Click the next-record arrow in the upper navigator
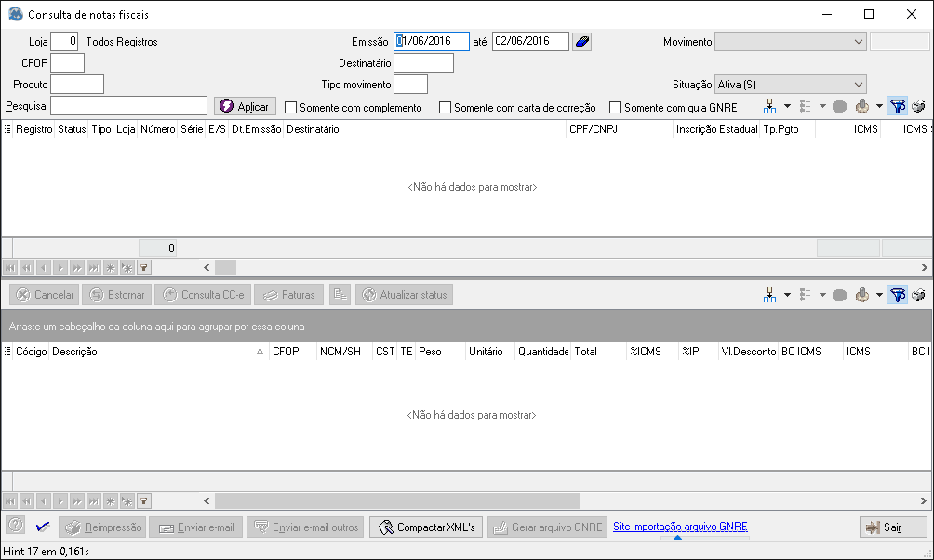 point(60,268)
